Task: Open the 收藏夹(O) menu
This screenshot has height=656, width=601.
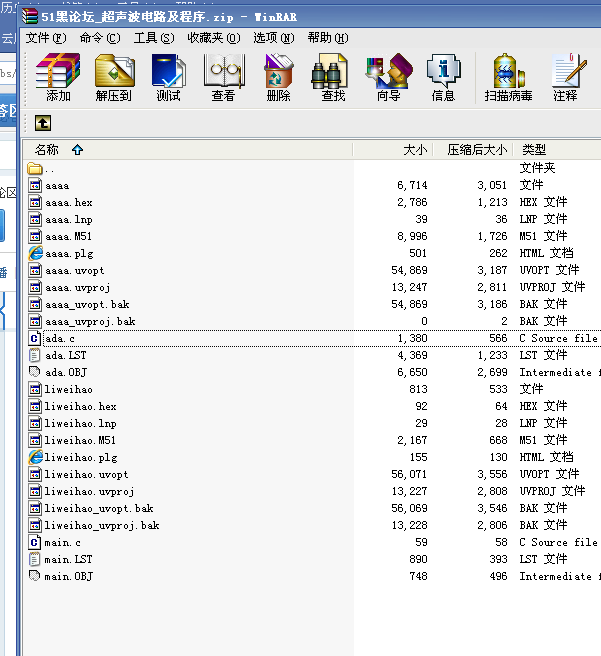Action: click(214, 38)
